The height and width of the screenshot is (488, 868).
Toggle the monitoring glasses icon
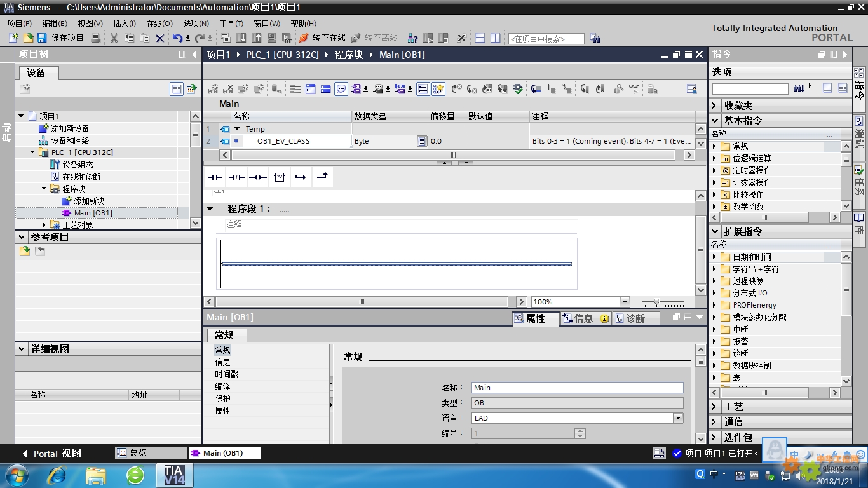[x=634, y=89]
